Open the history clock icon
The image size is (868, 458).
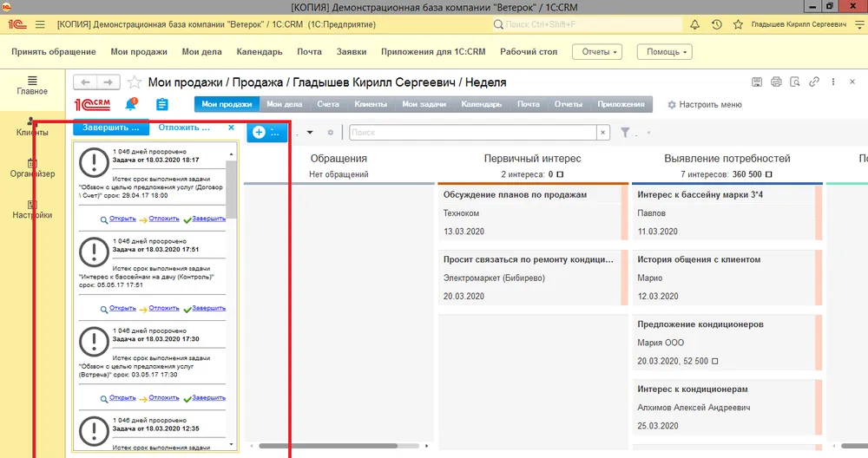[x=717, y=24]
